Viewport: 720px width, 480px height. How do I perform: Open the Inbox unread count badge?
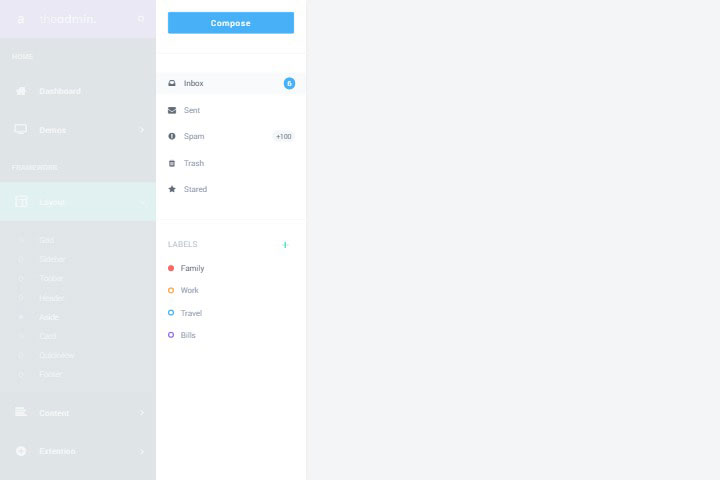pyautogui.click(x=289, y=83)
